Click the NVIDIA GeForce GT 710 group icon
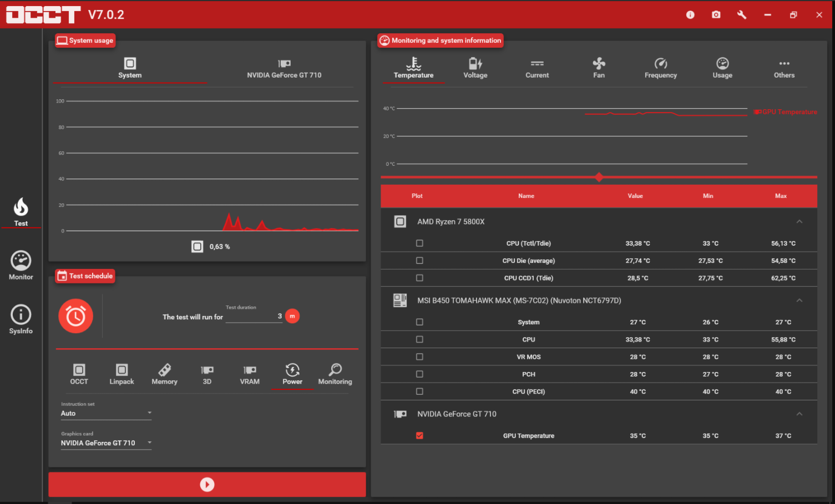The width and height of the screenshot is (835, 504). 400,414
